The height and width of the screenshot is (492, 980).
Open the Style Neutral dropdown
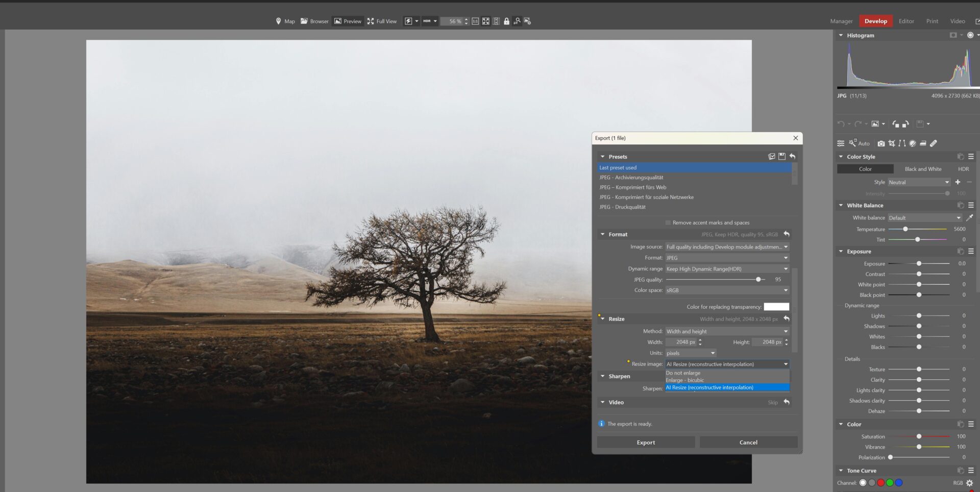click(919, 182)
